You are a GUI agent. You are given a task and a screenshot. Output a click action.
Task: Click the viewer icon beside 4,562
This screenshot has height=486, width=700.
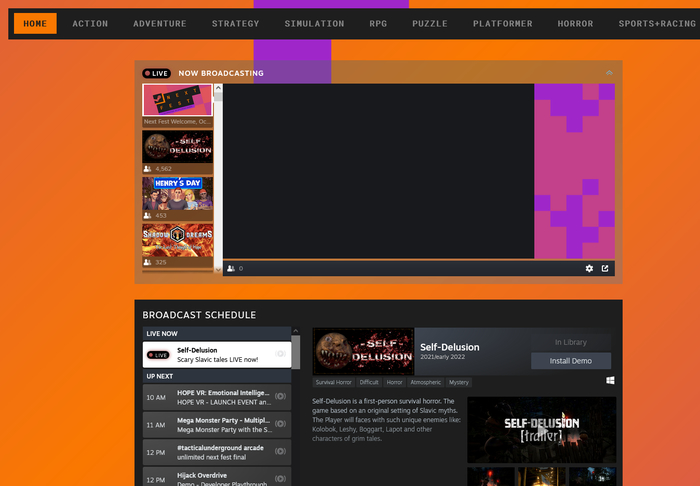click(x=147, y=169)
